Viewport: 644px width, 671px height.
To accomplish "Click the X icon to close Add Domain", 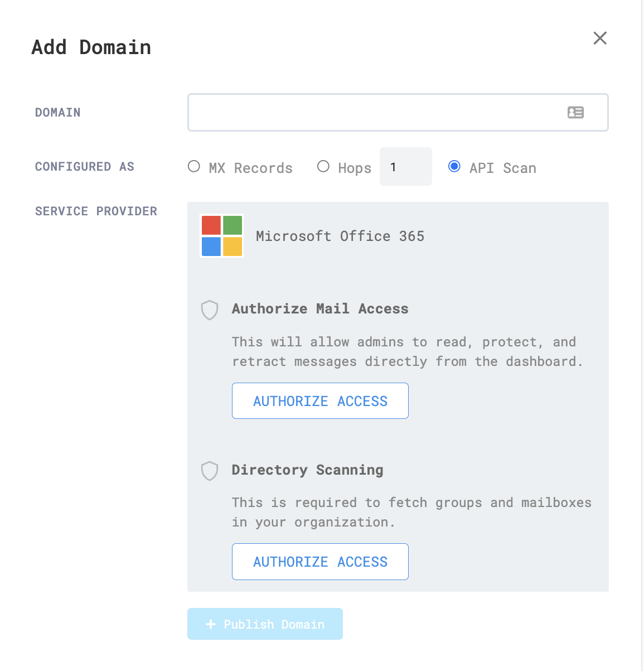I will point(600,38).
